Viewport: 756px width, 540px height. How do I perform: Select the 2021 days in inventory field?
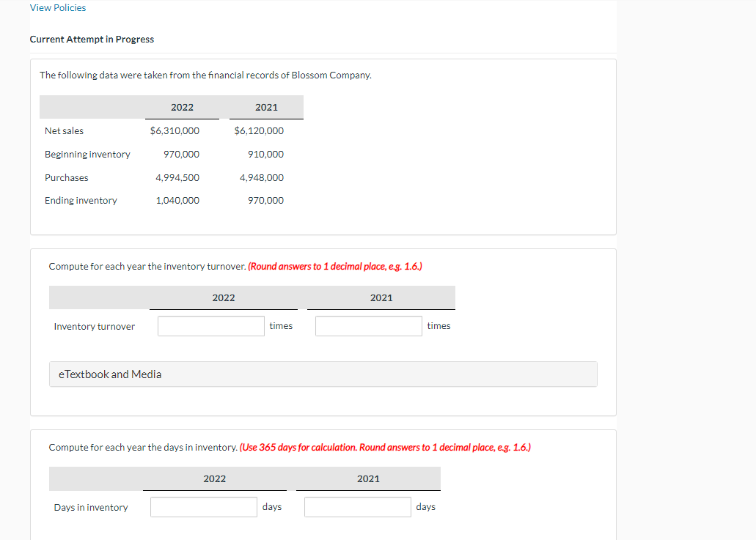(x=357, y=506)
